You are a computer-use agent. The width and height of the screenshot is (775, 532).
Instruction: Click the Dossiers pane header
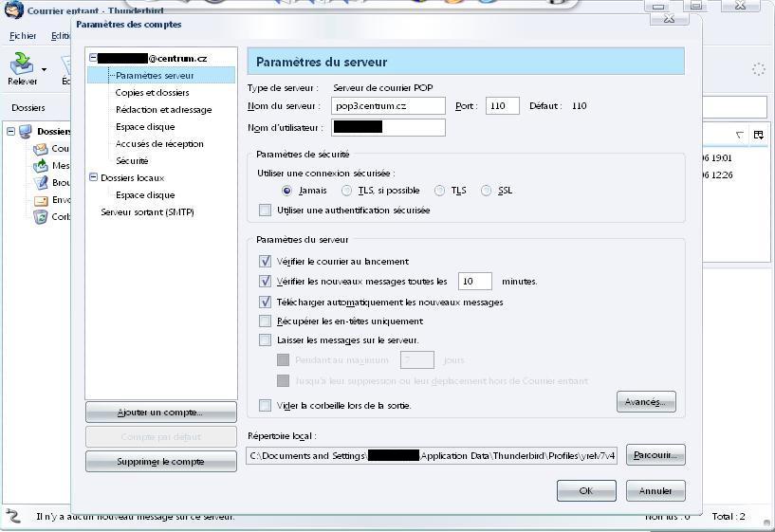click(x=28, y=108)
